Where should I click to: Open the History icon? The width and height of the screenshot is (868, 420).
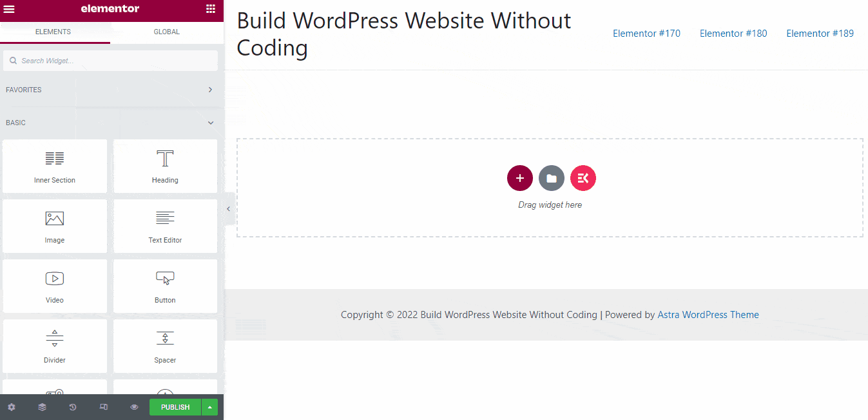coord(73,407)
